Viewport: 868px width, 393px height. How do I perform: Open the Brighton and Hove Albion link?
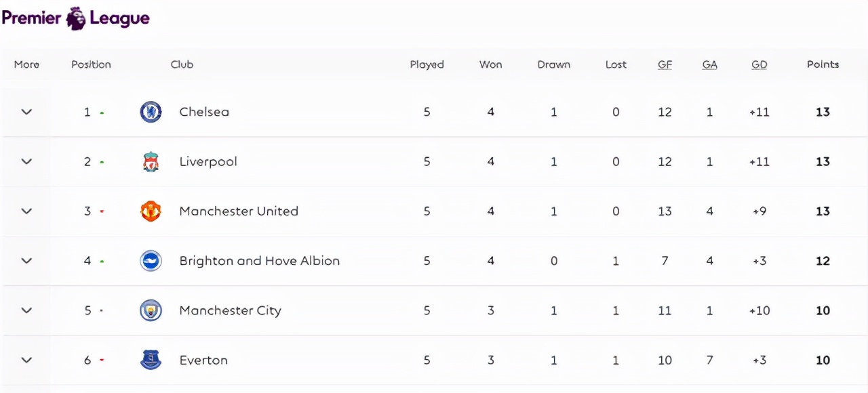[x=260, y=261]
